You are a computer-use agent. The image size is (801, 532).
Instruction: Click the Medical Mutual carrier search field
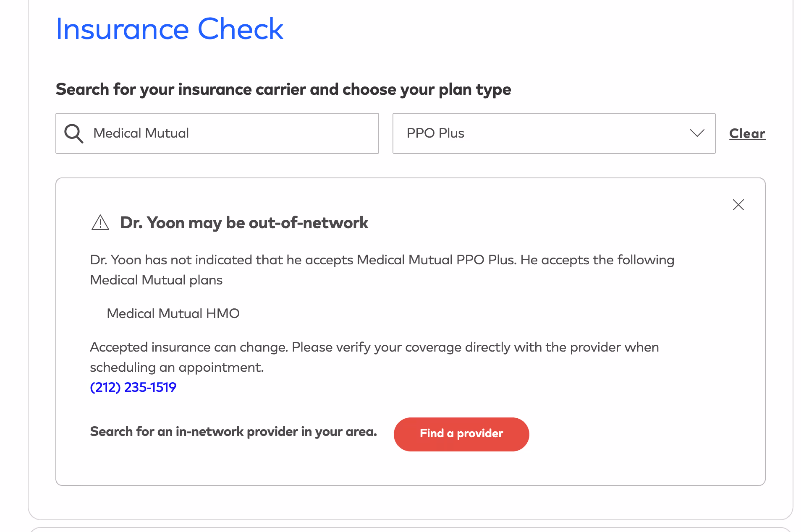(217, 133)
